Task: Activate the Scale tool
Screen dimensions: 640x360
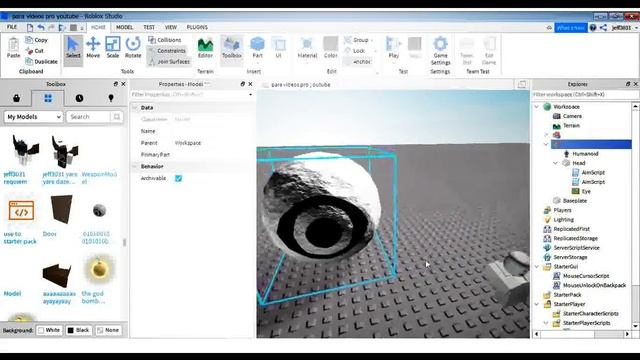Action: coord(113,48)
